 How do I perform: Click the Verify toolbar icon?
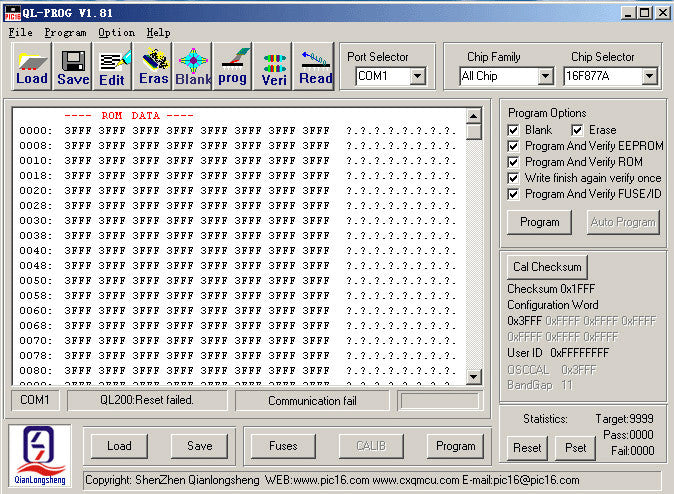[x=273, y=66]
